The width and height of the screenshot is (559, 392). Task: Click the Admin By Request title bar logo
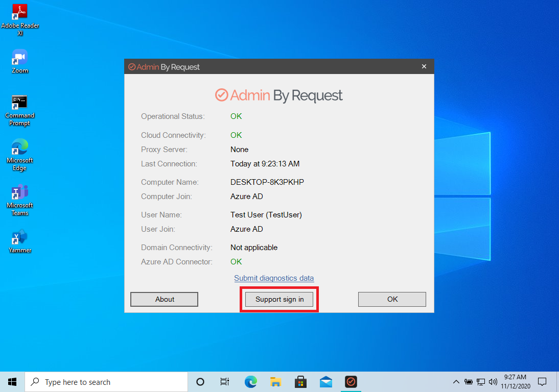164,67
